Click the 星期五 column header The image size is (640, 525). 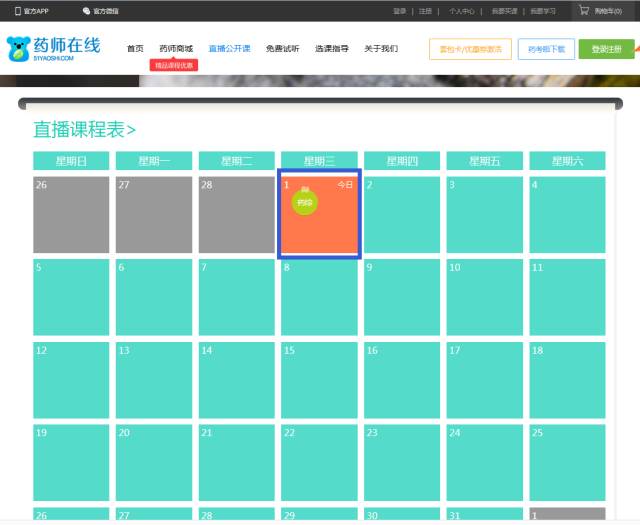coord(484,161)
